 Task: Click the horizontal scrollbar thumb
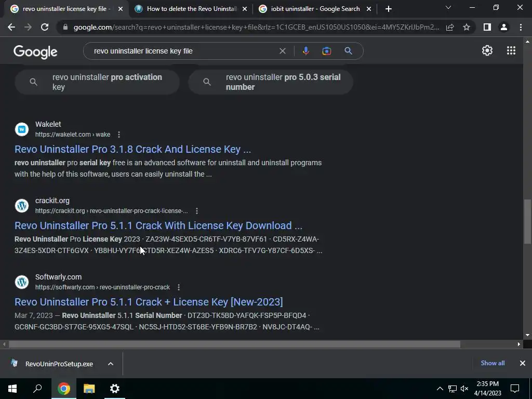(234, 344)
